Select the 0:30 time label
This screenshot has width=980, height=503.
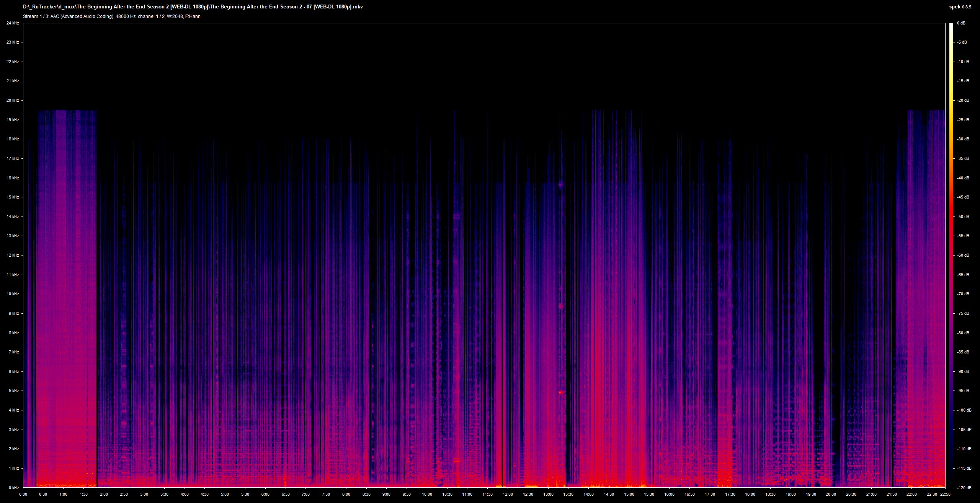pos(43,494)
